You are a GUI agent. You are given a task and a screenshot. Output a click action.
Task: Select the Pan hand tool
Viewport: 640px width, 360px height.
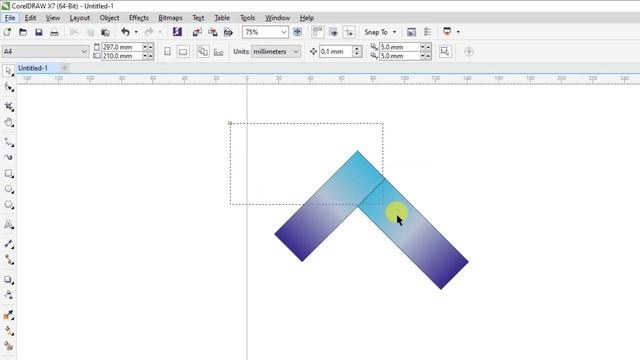pos(9,122)
